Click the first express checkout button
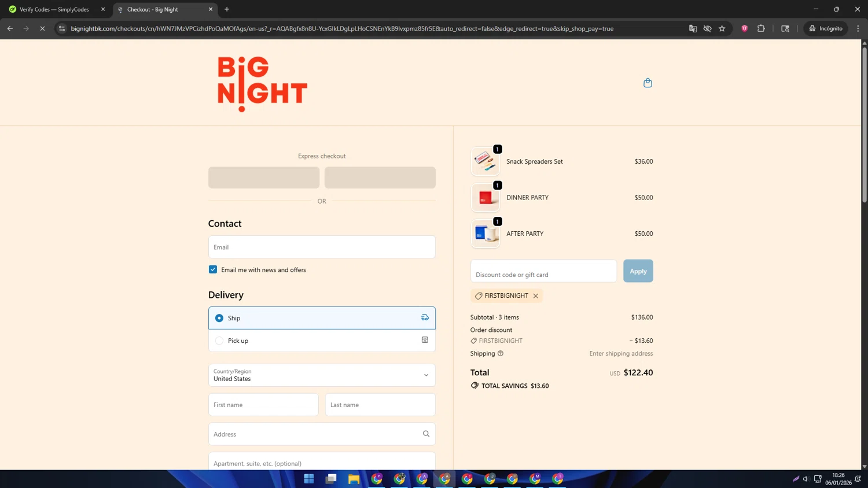 point(264,178)
